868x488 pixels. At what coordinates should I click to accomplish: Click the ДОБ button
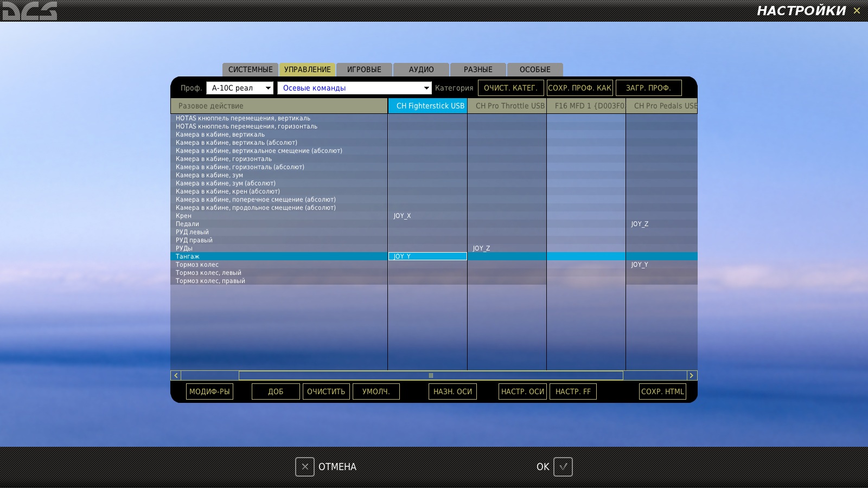coord(276,391)
